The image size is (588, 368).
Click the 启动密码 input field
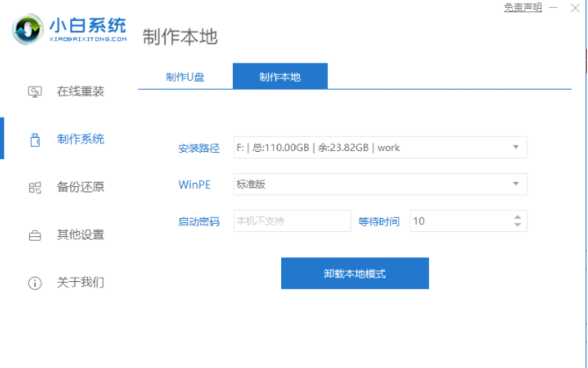coord(292,220)
